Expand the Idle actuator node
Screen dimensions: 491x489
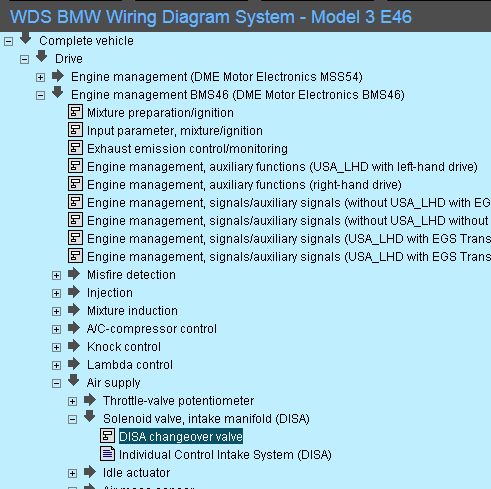[x=73, y=474]
